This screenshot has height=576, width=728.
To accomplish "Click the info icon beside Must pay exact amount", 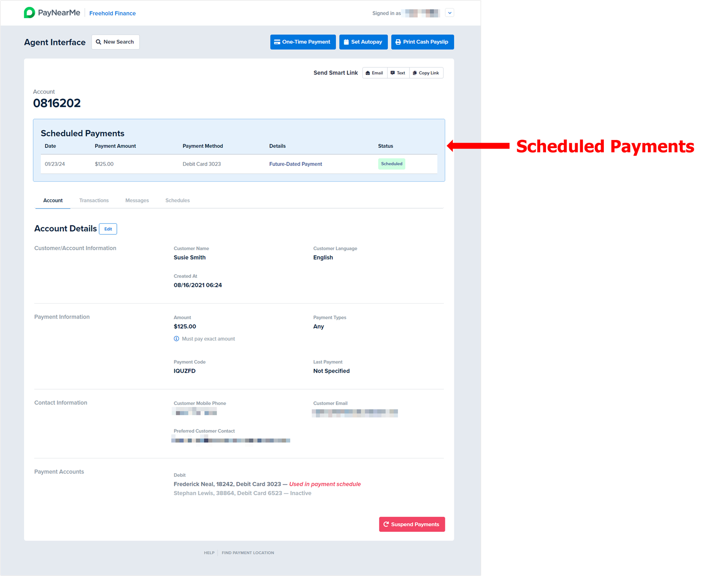I will point(177,339).
